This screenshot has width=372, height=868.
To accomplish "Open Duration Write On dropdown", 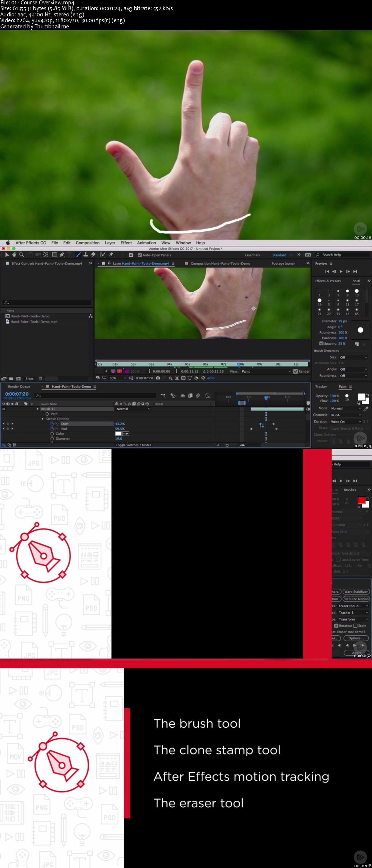I will (x=345, y=421).
